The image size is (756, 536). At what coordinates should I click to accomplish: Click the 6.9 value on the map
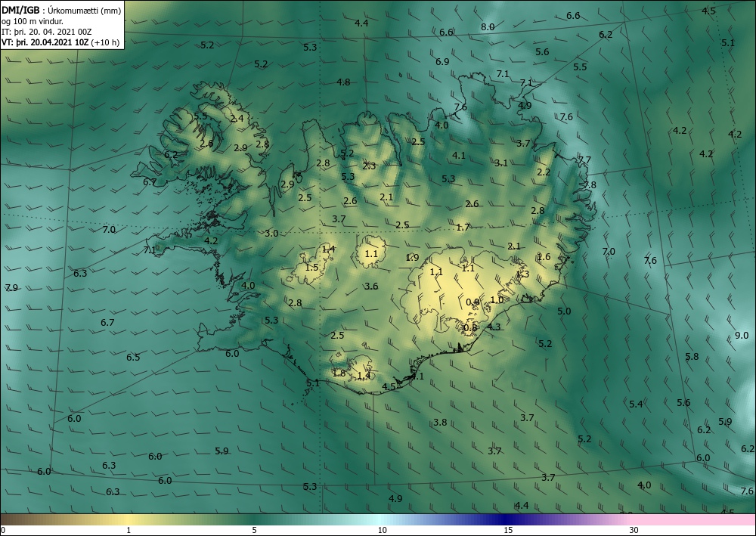pos(442,62)
